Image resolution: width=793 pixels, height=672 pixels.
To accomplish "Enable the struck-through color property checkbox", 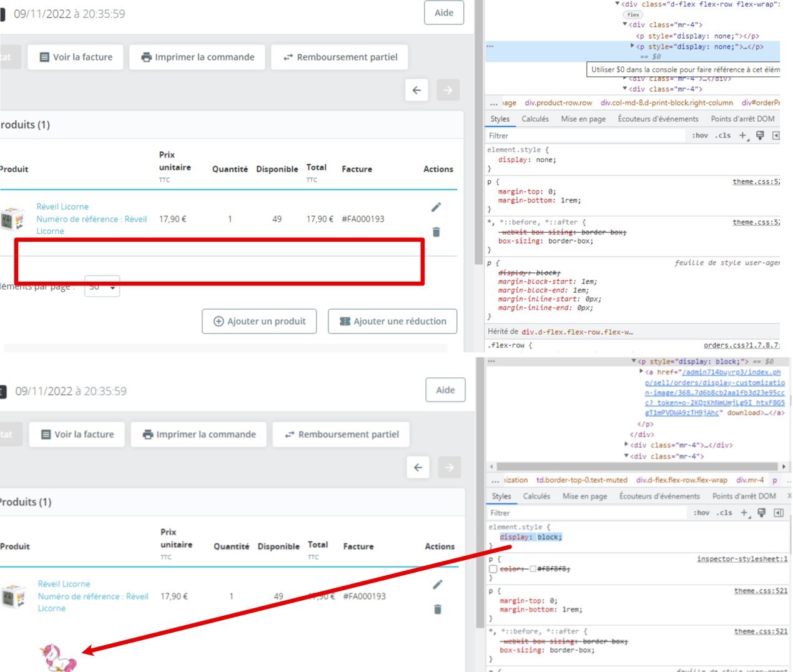I will [493, 569].
